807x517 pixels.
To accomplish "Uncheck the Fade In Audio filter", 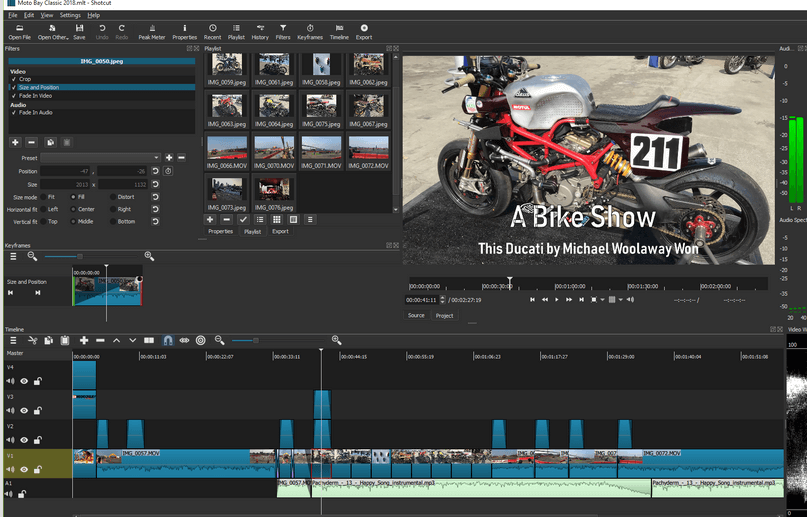I will (14, 112).
